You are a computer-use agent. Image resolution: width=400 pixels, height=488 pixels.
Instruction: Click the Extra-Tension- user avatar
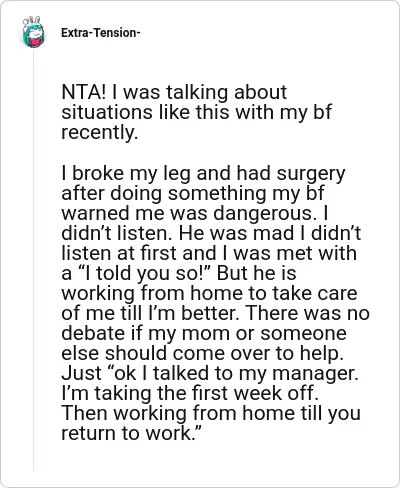coord(33,32)
